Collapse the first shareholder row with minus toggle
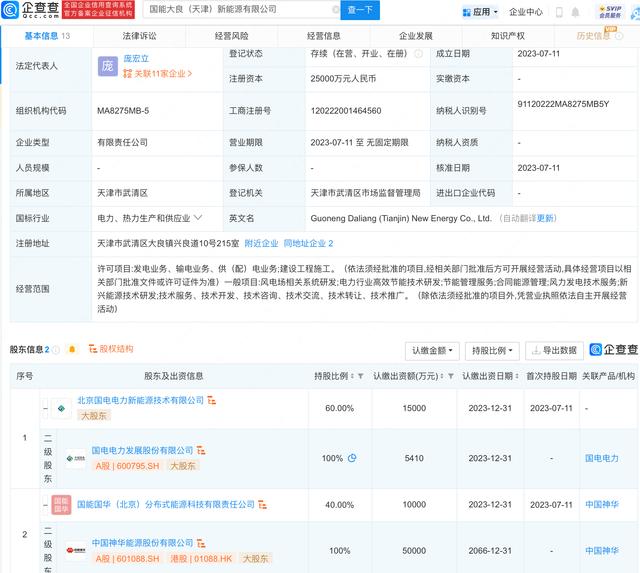The image size is (640, 573). [x=46, y=408]
